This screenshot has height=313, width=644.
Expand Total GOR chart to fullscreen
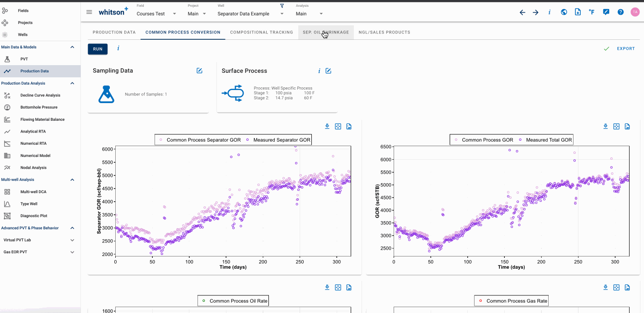click(x=616, y=127)
